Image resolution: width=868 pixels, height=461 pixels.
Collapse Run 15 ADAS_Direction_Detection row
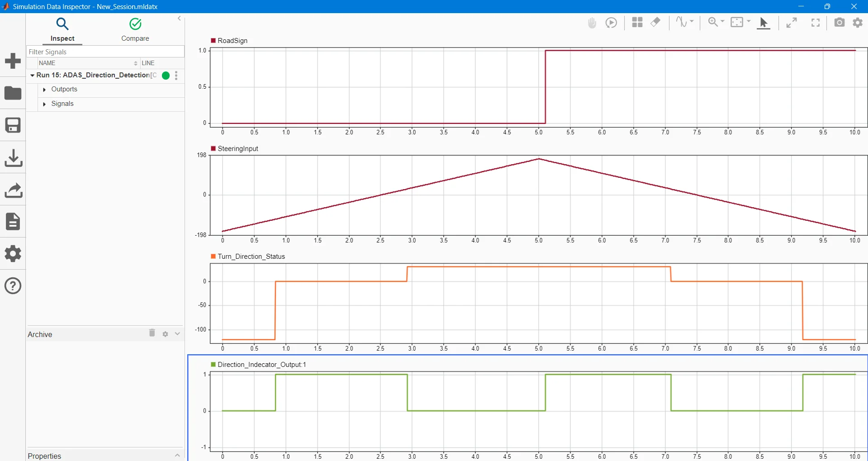32,75
